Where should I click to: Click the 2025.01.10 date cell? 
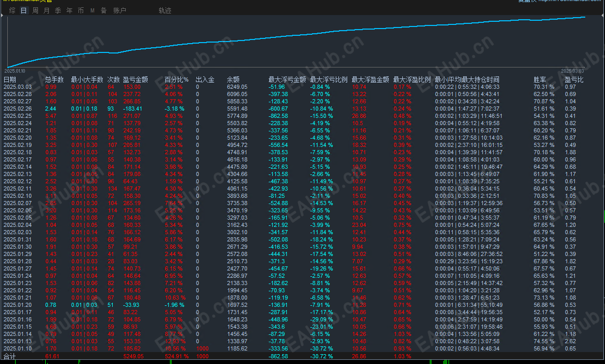[x=18, y=348]
